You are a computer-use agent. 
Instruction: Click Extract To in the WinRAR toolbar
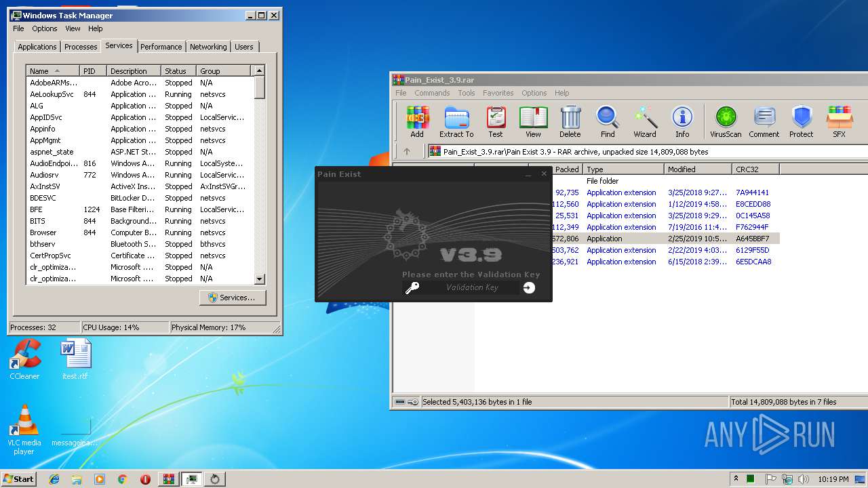point(456,122)
